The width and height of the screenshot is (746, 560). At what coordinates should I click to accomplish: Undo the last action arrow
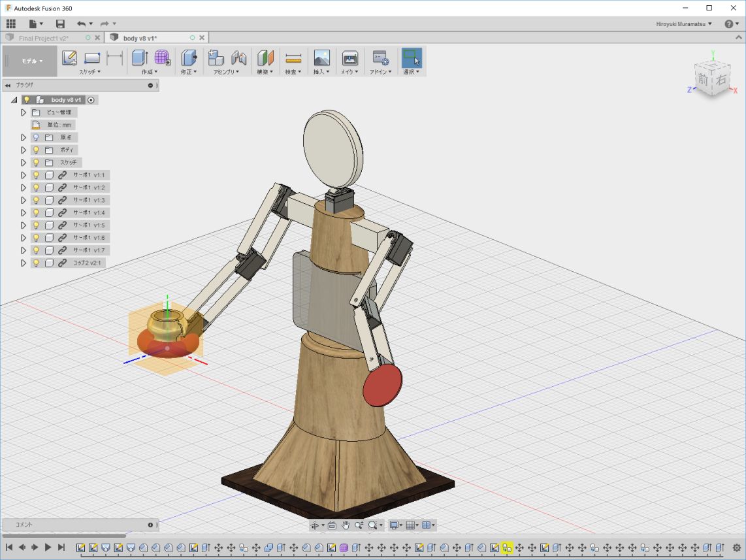(x=82, y=24)
